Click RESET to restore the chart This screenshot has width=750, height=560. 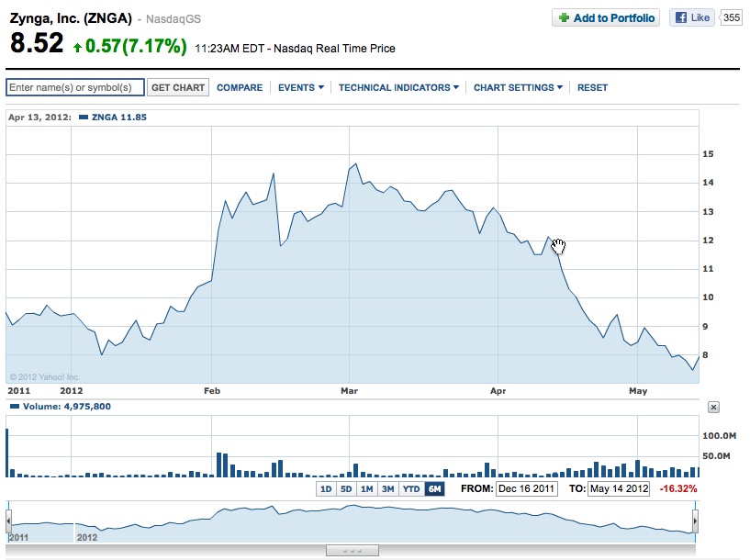coord(592,87)
